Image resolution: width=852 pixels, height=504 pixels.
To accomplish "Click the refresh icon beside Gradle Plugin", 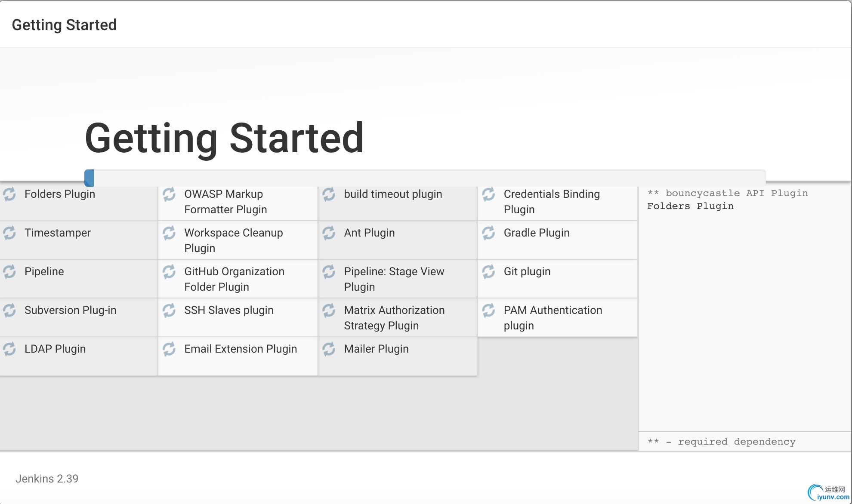I will pos(488,233).
